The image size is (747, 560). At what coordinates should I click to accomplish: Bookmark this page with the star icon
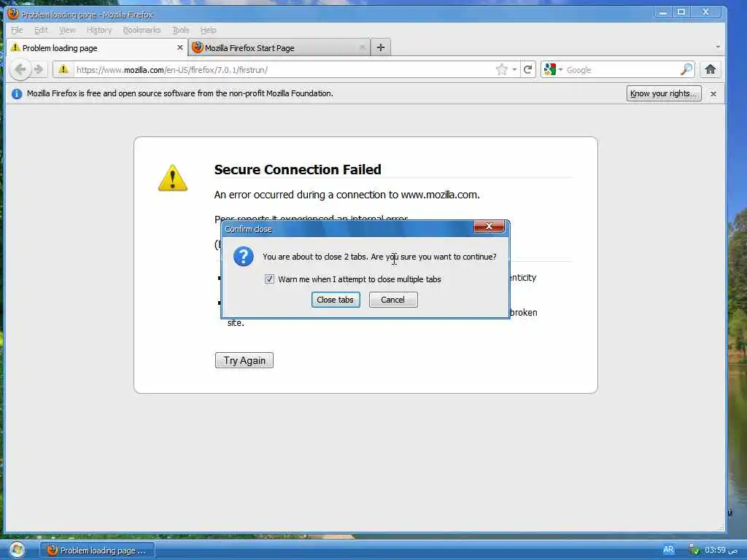502,69
